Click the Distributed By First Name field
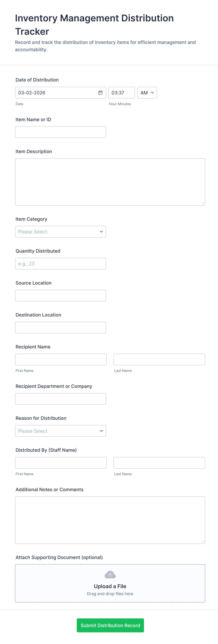The image size is (218, 644). pos(61,463)
